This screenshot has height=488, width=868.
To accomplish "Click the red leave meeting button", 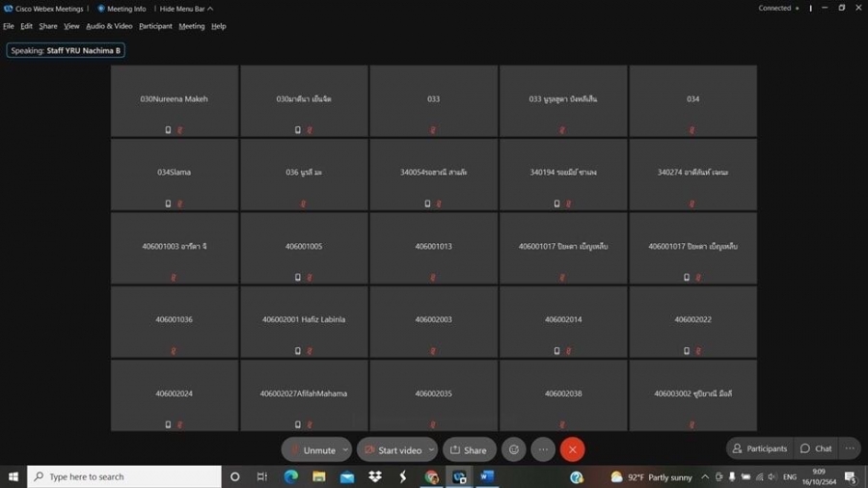I will click(572, 449).
